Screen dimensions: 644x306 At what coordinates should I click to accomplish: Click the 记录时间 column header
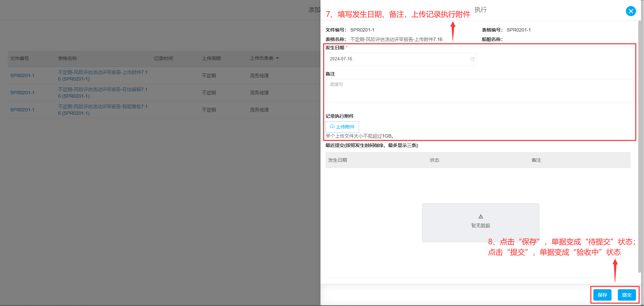coord(163,58)
